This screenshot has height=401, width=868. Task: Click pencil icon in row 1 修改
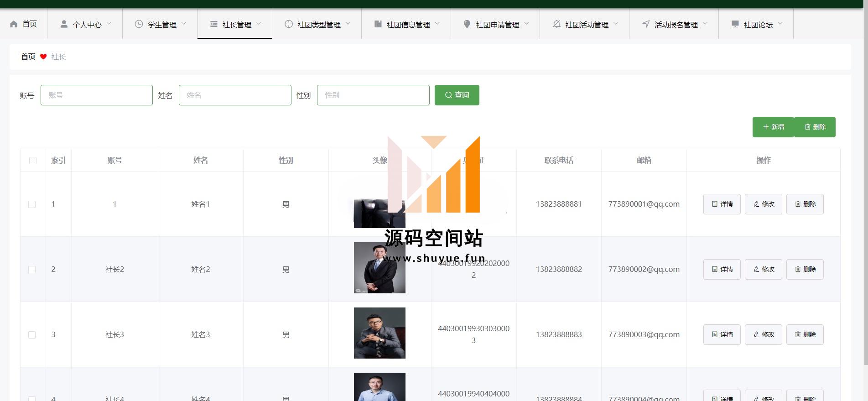pyautogui.click(x=756, y=204)
